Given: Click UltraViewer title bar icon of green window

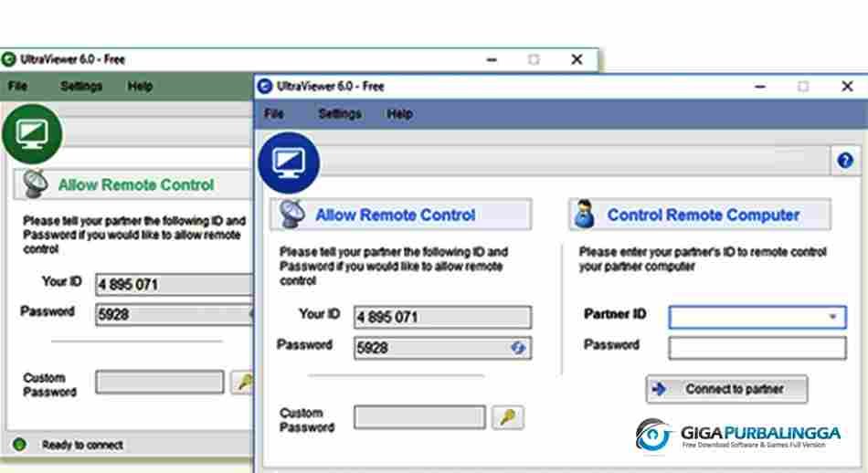Looking at the screenshot, I should point(8,59).
